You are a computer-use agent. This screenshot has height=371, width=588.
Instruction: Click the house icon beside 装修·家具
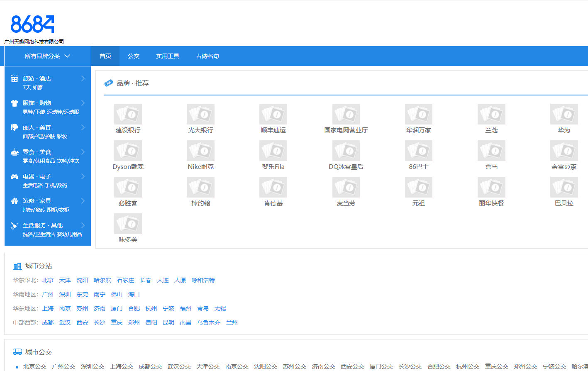tap(15, 201)
